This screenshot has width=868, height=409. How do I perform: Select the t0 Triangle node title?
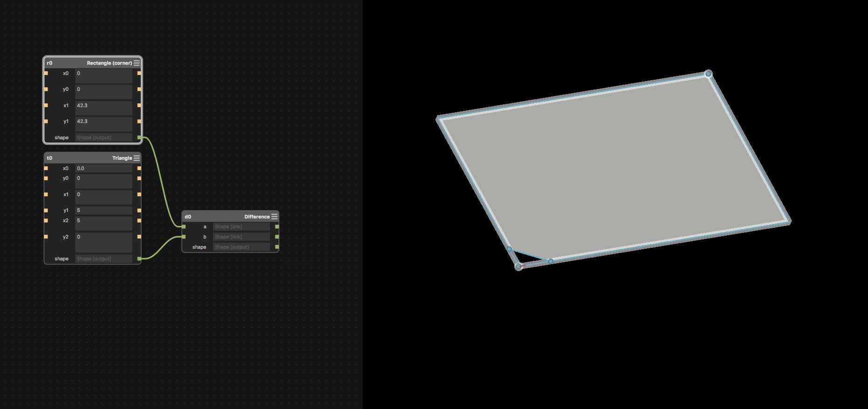122,158
